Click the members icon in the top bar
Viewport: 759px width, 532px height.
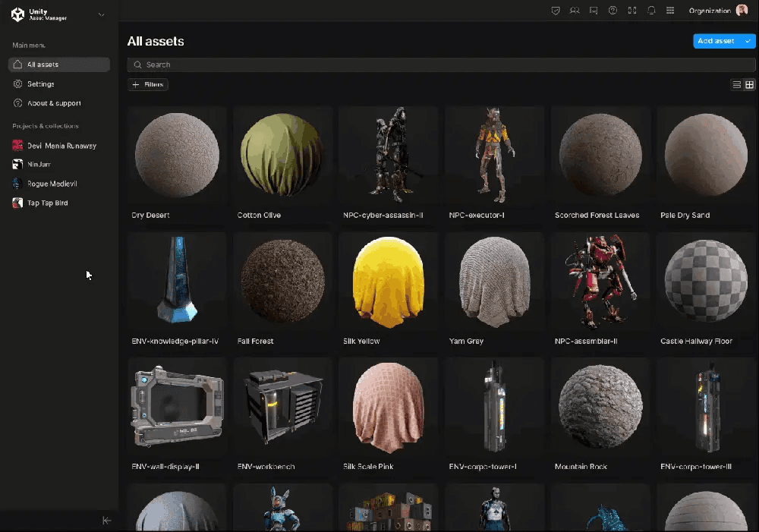pos(575,11)
